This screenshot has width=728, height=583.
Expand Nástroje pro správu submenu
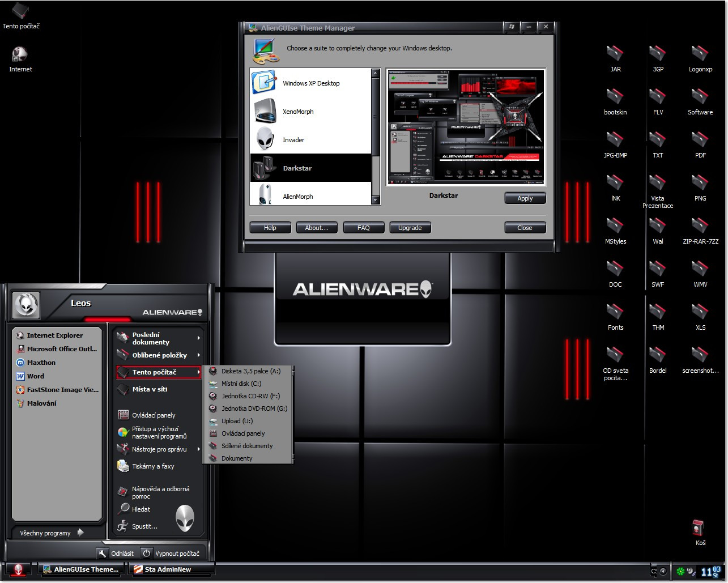159,449
